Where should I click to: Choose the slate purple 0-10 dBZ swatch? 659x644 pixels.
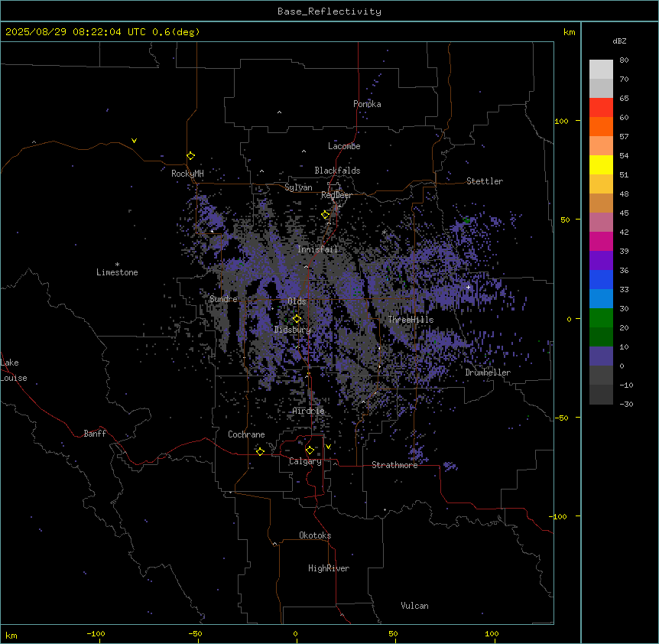(x=601, y=356)
